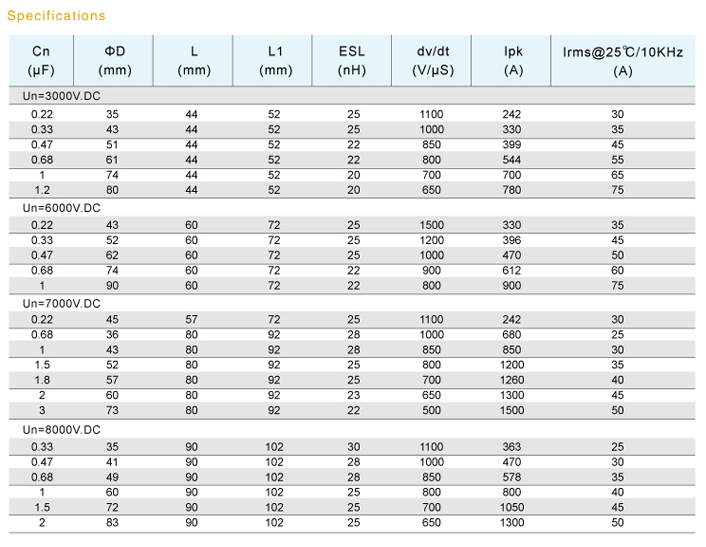Click Ipk value "396"
The height and width of the screenshot is (547, 706).
[x=512, y=240]
